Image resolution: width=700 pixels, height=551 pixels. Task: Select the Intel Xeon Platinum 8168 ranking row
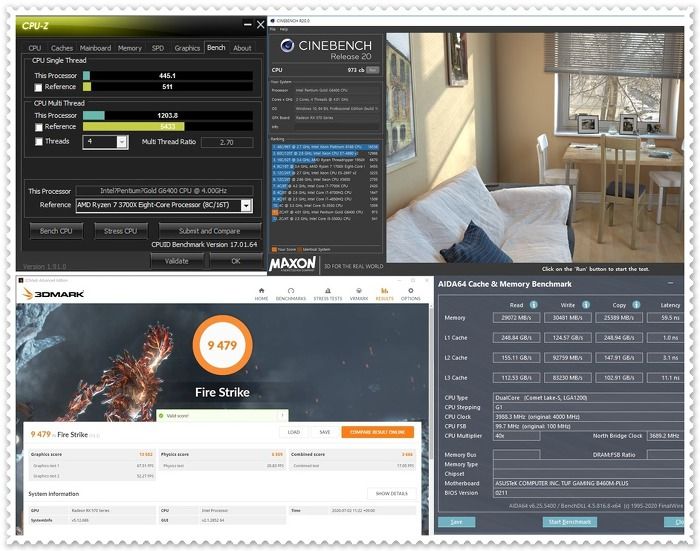tap(325, 146)
